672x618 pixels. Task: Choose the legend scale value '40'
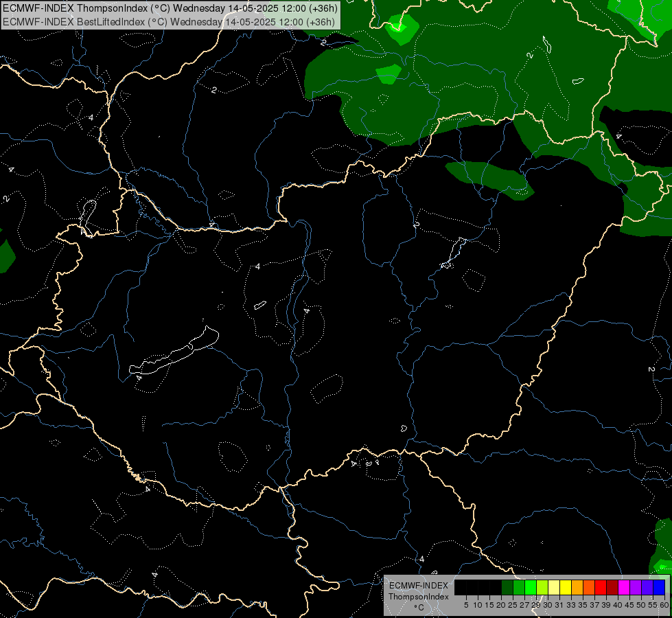click(618, 605)
